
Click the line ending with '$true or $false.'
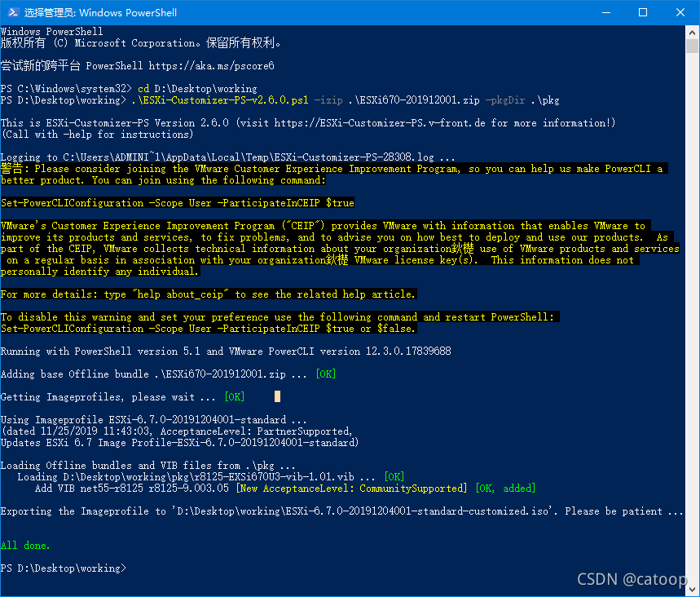tap(209, 329)
